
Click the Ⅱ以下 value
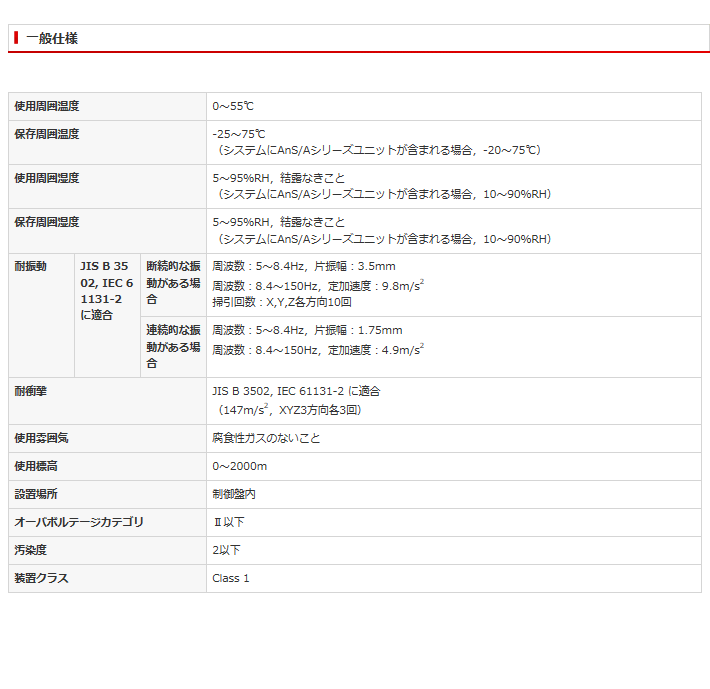tap(229, 522)
